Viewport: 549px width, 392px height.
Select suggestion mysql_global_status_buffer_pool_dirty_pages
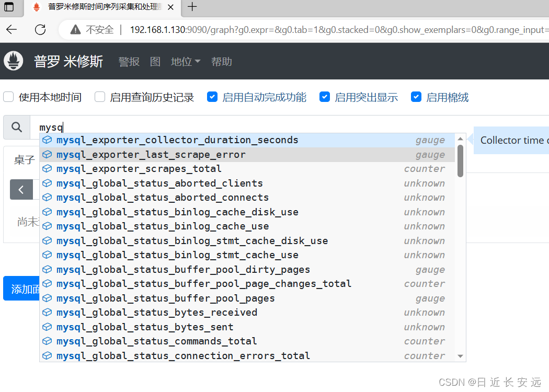pyautogui.click(x=247, y=269)
